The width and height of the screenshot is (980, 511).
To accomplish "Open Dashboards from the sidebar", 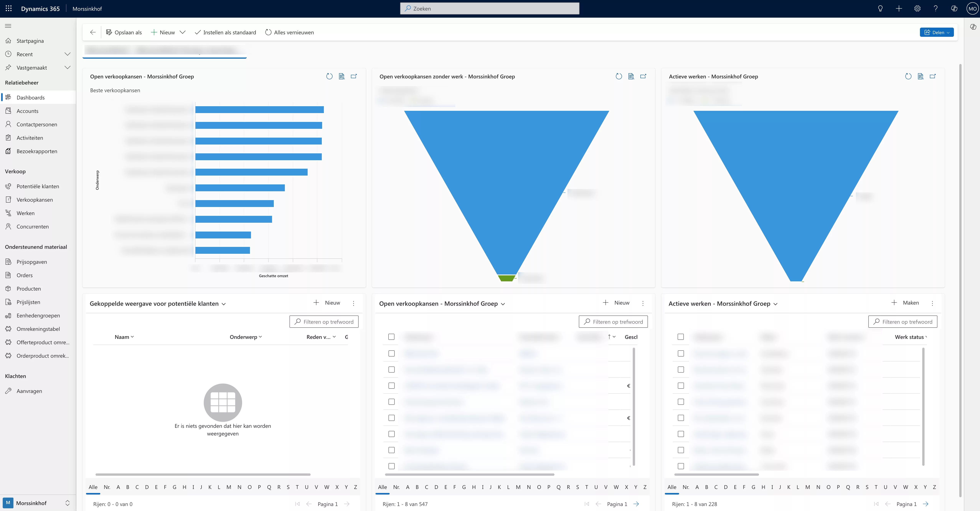I will (31, 97).
